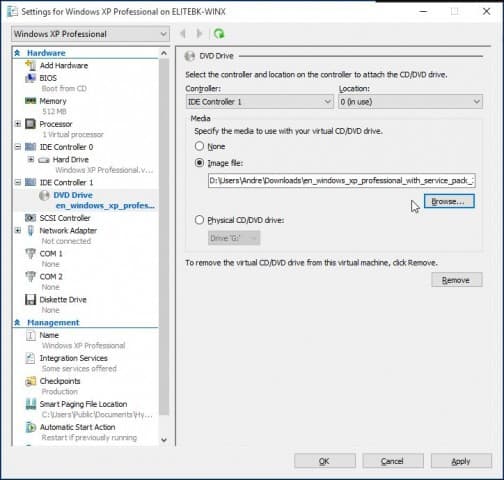Select the Integration Services icon

(x=30, y=358)
